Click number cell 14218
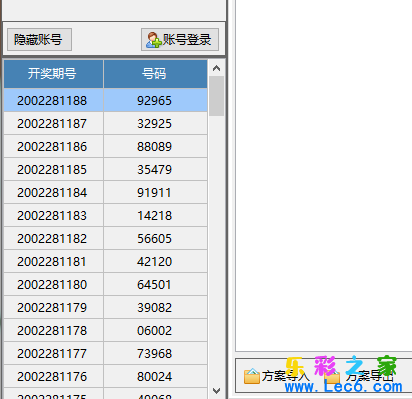 coord(155,215)
